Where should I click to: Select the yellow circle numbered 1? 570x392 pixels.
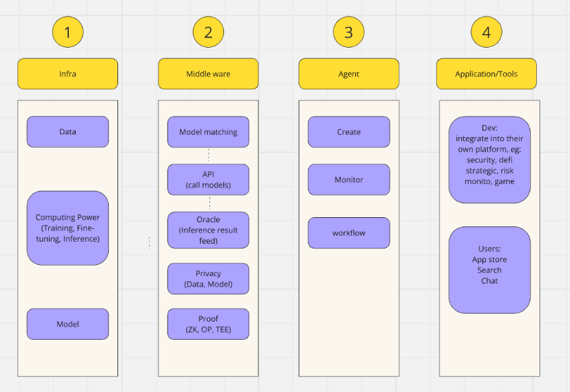(68, 32)
